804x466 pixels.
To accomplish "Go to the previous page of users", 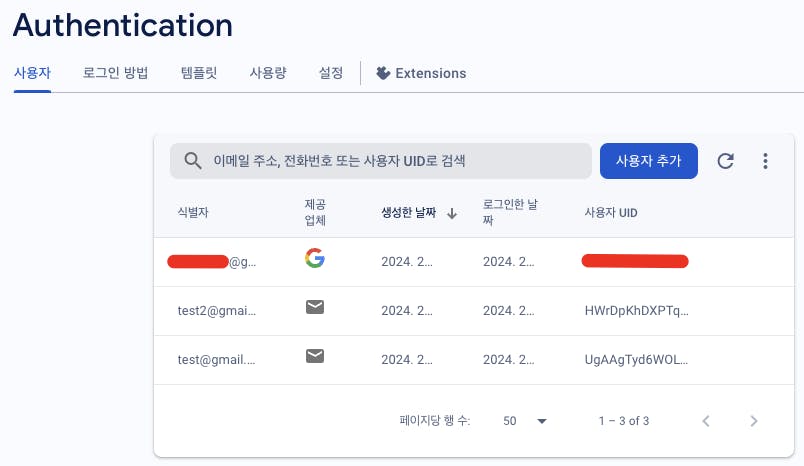I will point(706,421).
